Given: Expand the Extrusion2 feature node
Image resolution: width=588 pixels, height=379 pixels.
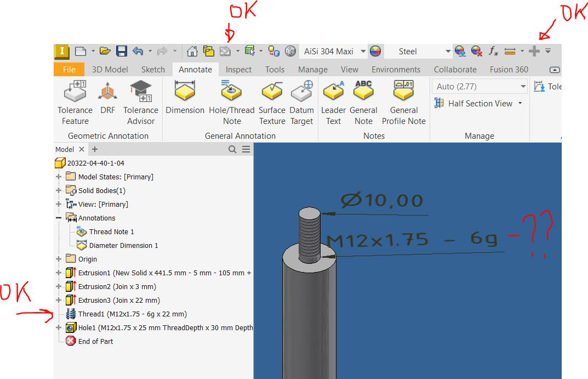Looking at the screenshot, I should point(59,286).
